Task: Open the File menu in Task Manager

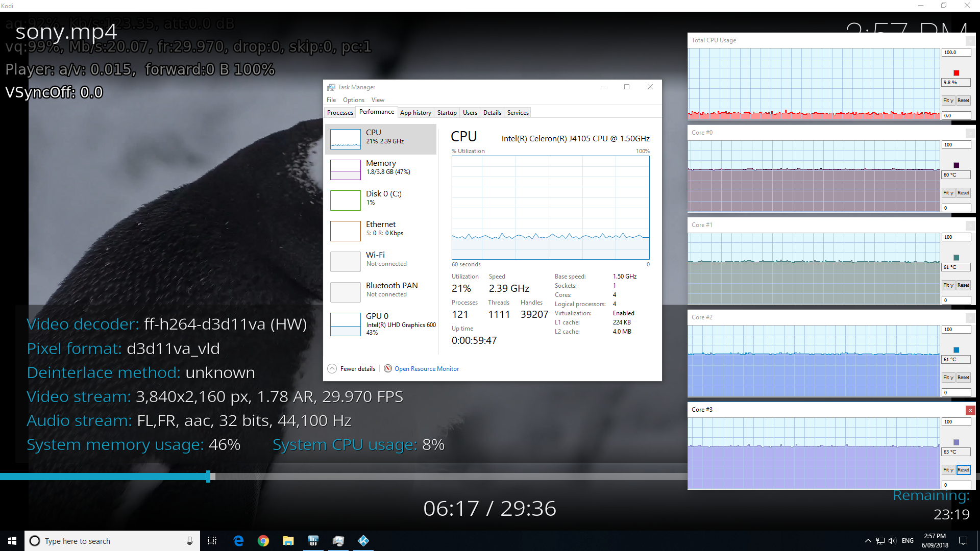Action: [x=331, y=100]
